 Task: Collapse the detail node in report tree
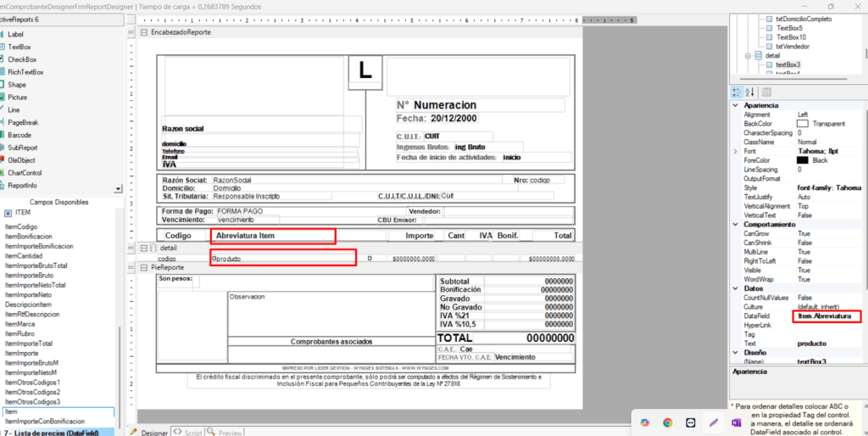pos(748,55)
